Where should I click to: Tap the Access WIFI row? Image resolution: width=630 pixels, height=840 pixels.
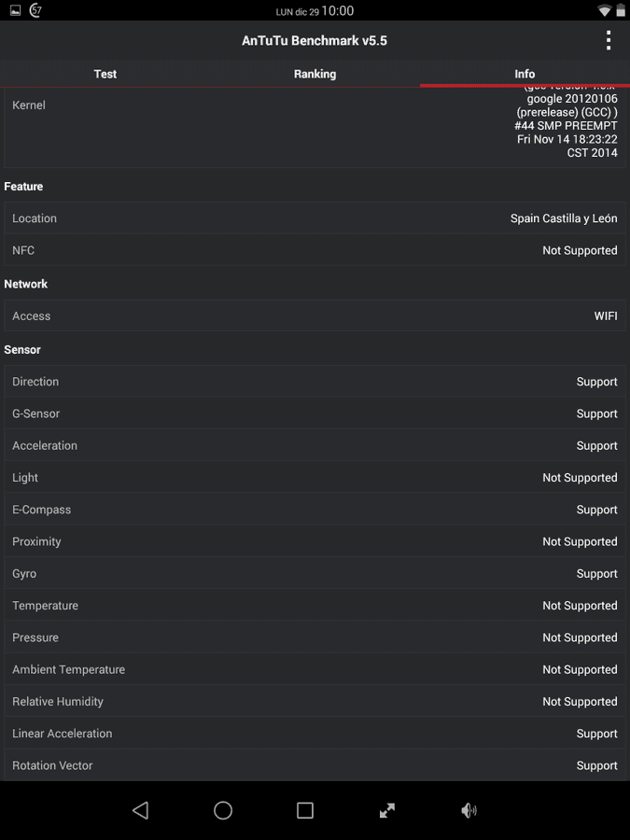(x=315, y=315)
